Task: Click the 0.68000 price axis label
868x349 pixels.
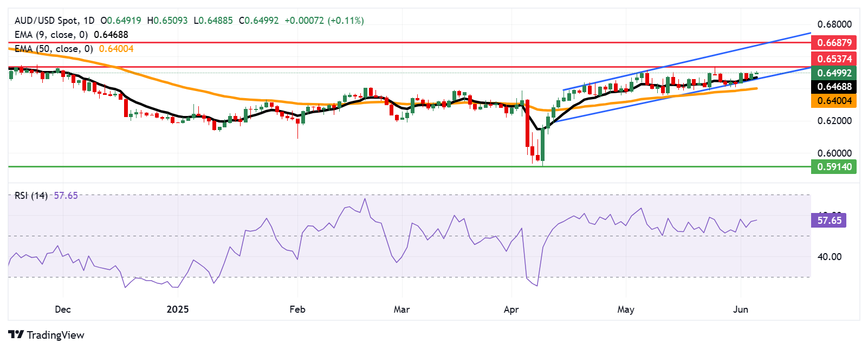Action: click(834, 24)
